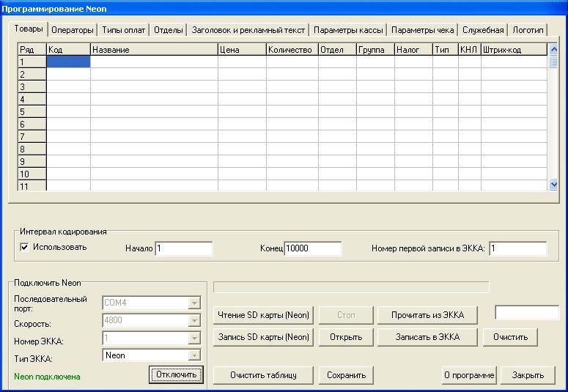Switch to the Служебная tab
This screenshot has width=568, height=392.
[483, 30]
